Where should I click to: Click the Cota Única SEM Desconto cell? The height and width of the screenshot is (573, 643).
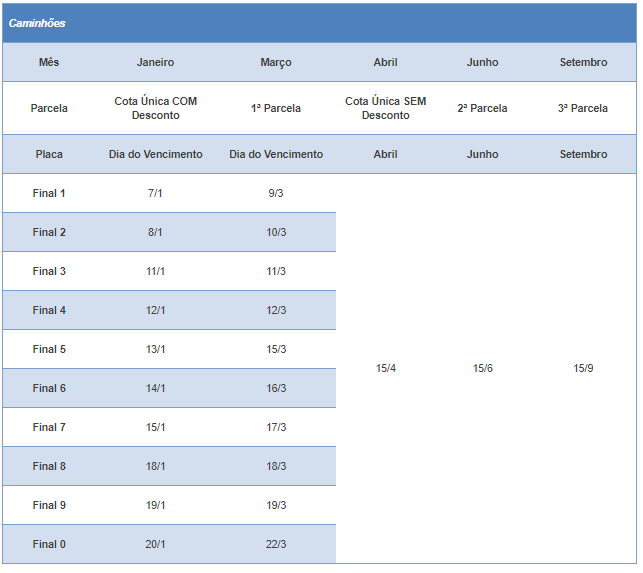(x=385, y=108)
